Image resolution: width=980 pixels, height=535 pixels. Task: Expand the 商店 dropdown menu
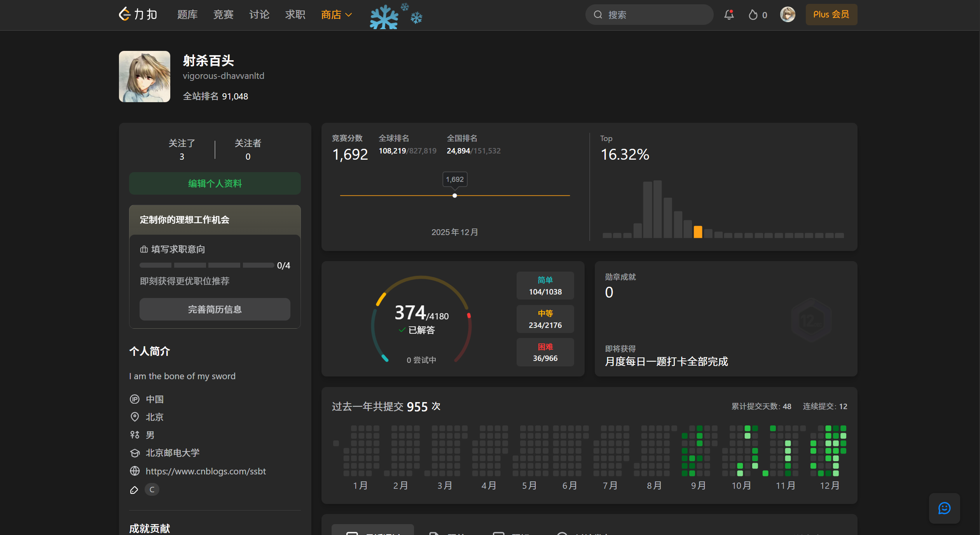[336, 15]
